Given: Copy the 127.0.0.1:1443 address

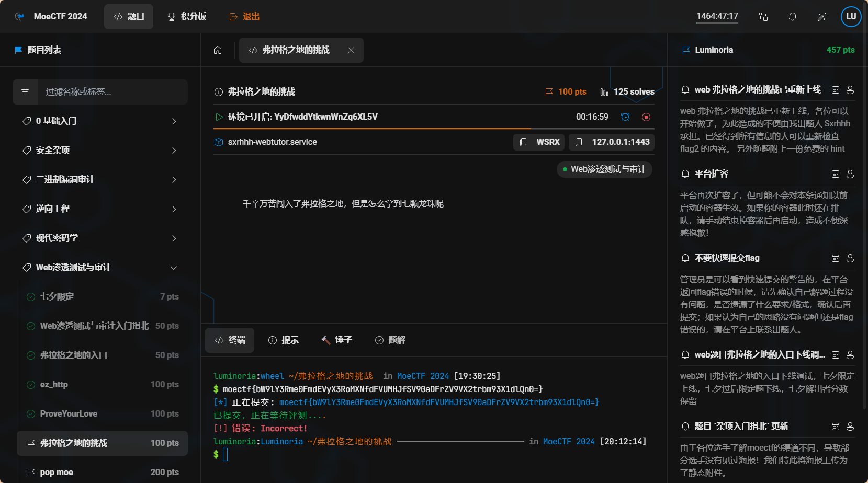Looking at the screenshot, I should (612, 142).
